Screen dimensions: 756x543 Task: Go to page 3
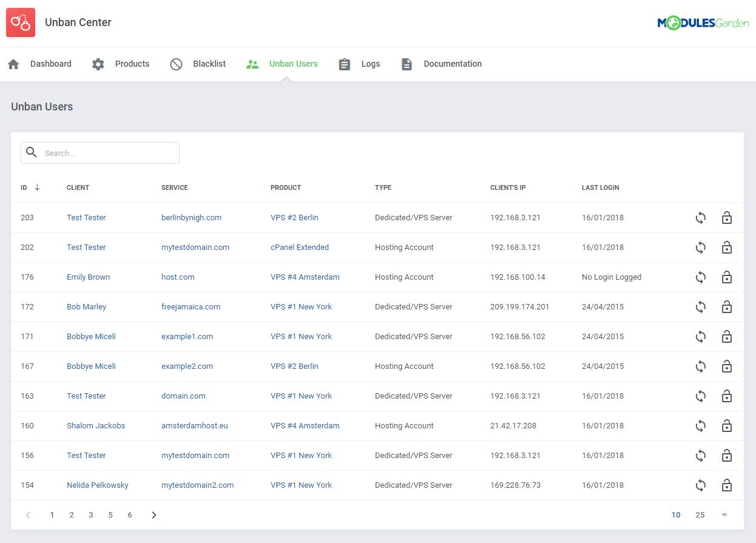click(x=91, y=515)
